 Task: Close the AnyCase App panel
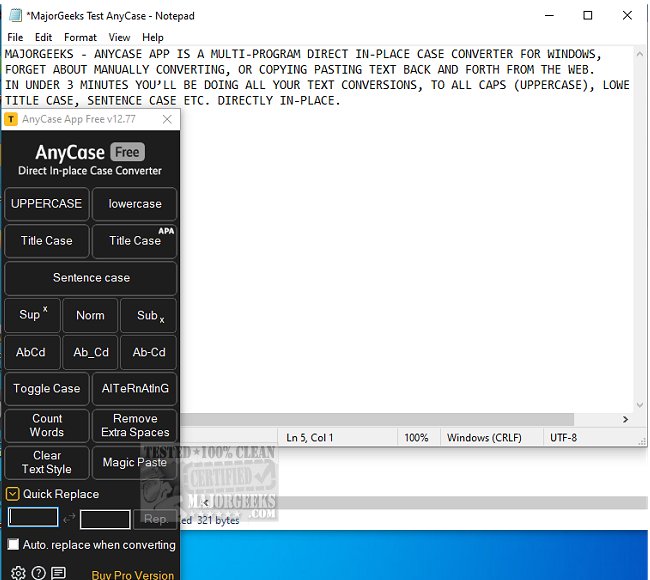(x=167, y=119)
